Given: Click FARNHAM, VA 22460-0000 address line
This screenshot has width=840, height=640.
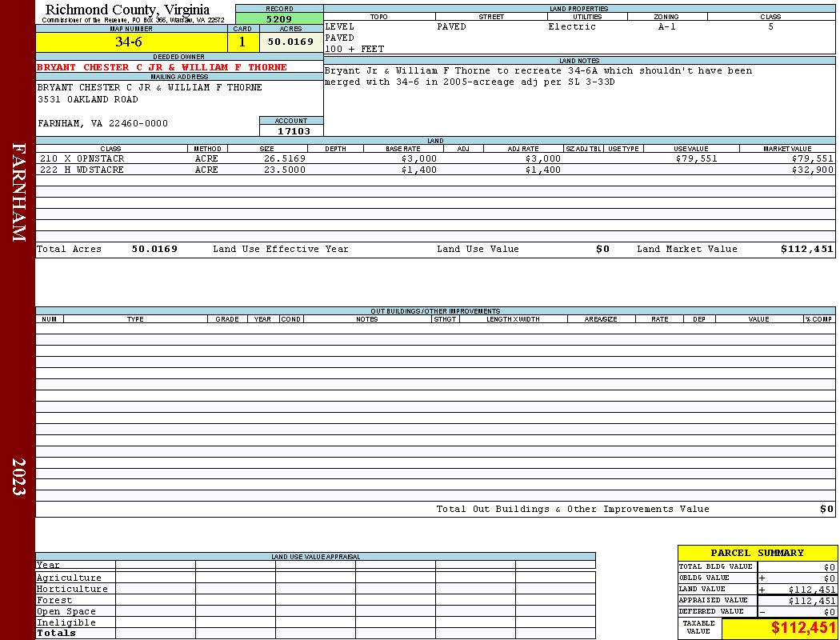Looking at the screenshot, I should (x=103, y=124).
